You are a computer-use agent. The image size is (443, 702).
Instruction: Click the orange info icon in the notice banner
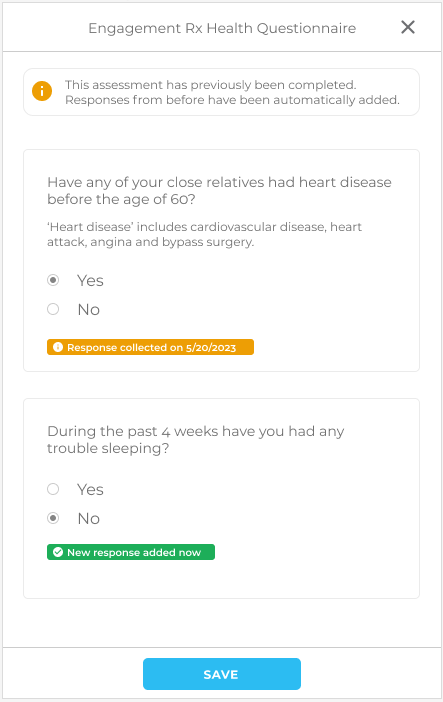pyautogui.click(x=42, y=91)
